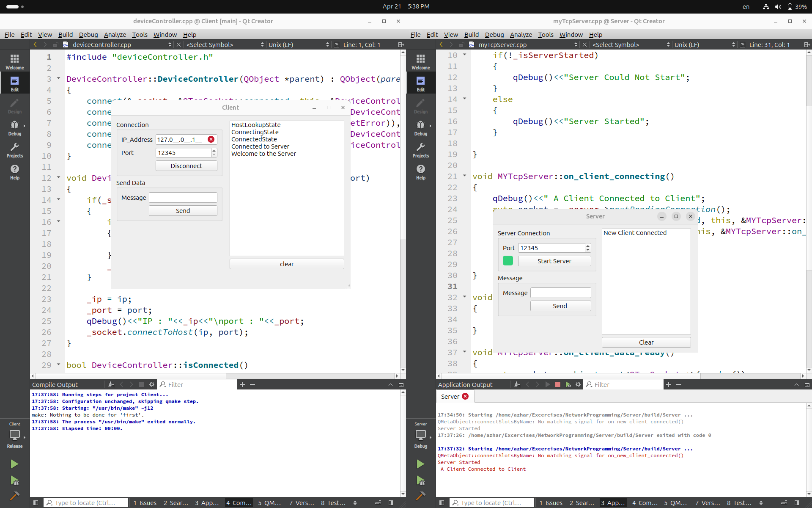Open Debug mode in Server Qt Creator sidebar
Image resolution: width=812 pixels, height=508 pixels.
tap(421, 128)
